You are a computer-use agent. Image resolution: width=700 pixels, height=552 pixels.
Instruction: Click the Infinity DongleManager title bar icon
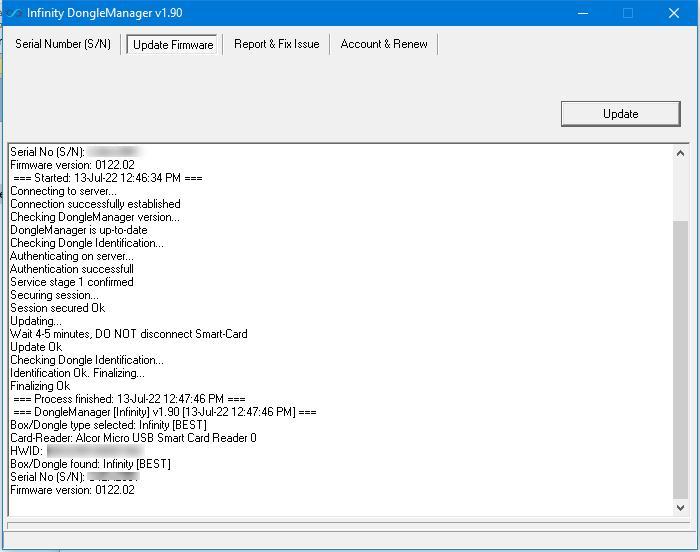click(x=14, y=13)
